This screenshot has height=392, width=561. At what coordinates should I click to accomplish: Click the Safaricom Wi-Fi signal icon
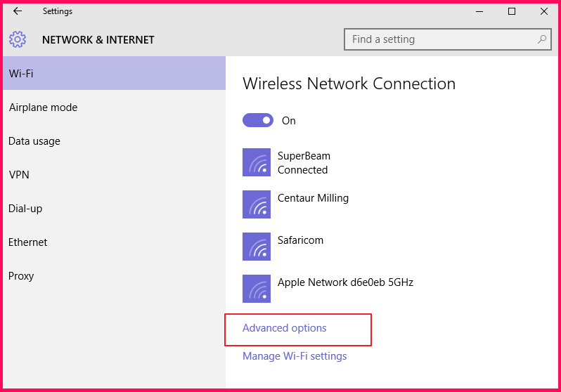tap(257, 247)
